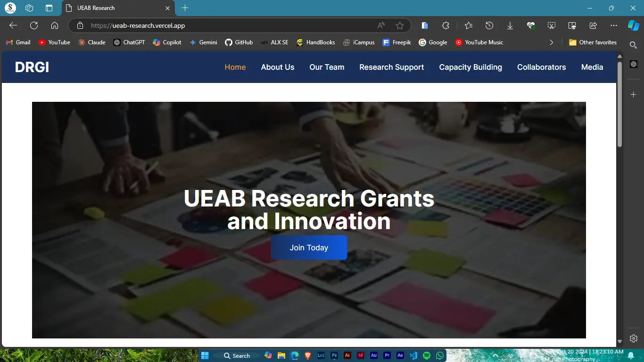This screenshot has height=362, width=644.
Task: Open tab actions menu icon
Action: coord(49,8)
